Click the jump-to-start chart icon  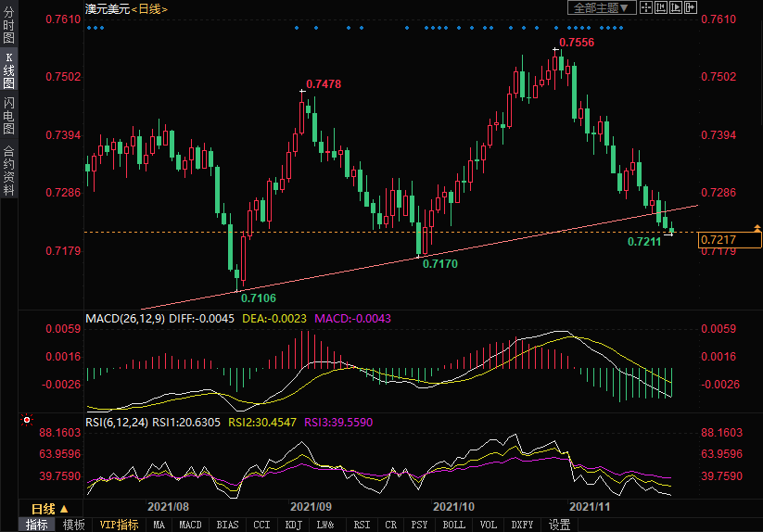(x=660, y=7)
